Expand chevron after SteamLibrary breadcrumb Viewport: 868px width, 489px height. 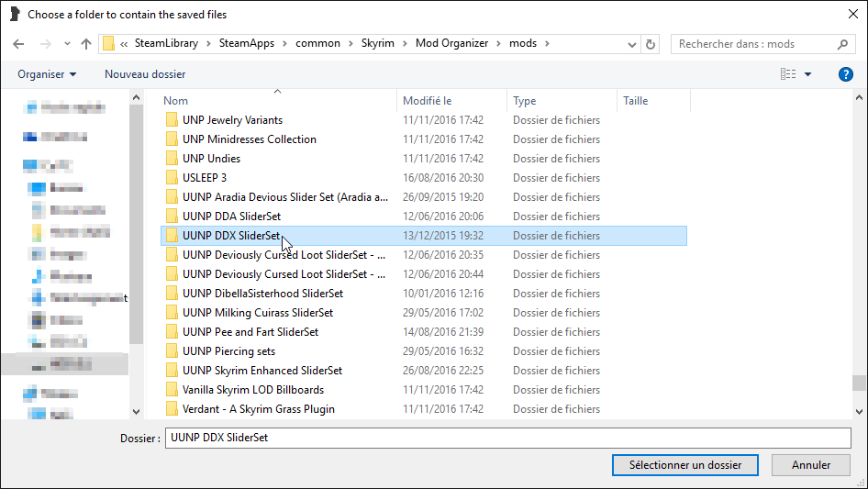[208, 44]
